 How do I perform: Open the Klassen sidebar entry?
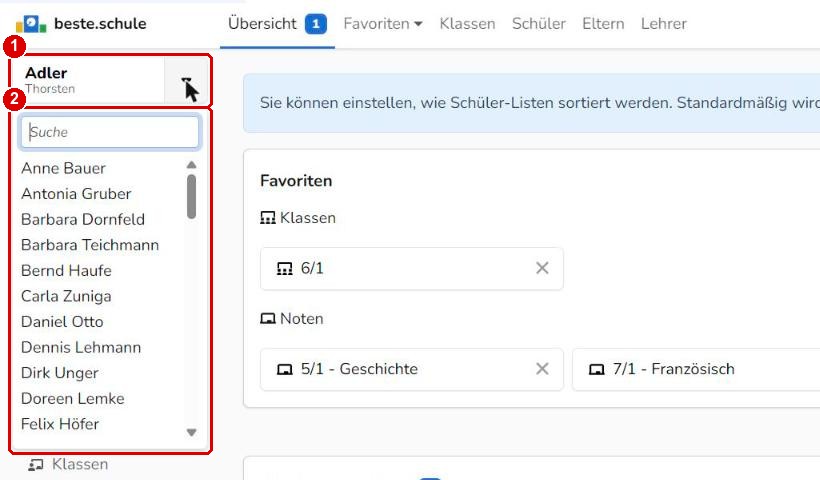pos(68,464)
